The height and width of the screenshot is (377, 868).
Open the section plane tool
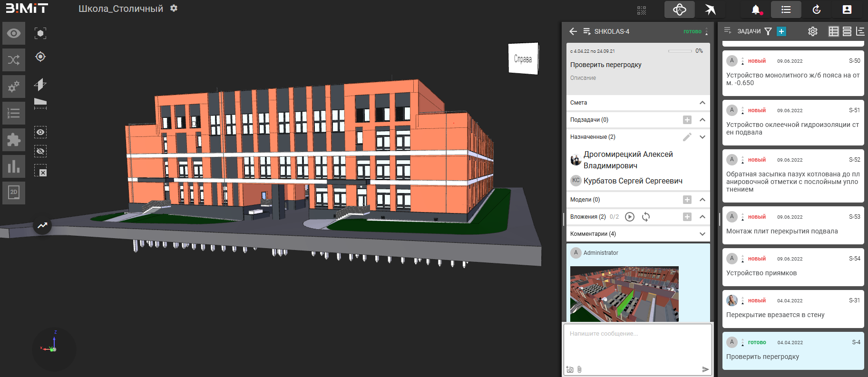point(40,85)
